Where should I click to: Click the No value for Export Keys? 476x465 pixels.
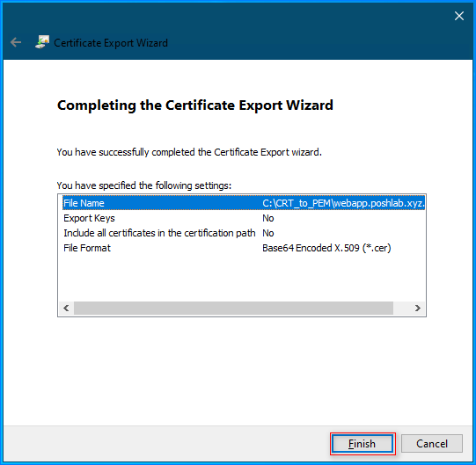[x=268, y=218]
